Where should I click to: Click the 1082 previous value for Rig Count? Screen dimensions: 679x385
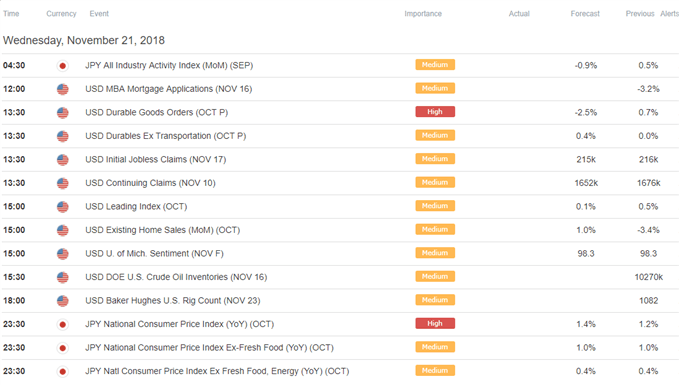point(649,301)
